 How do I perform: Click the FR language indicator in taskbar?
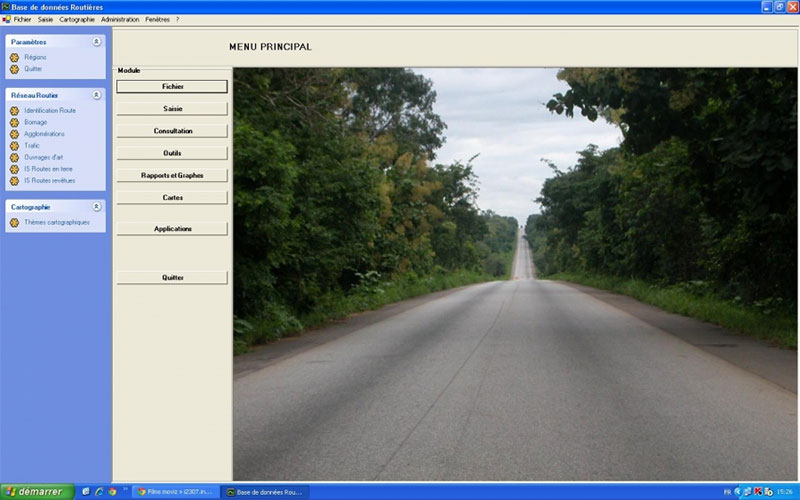[x=728, y=492]
